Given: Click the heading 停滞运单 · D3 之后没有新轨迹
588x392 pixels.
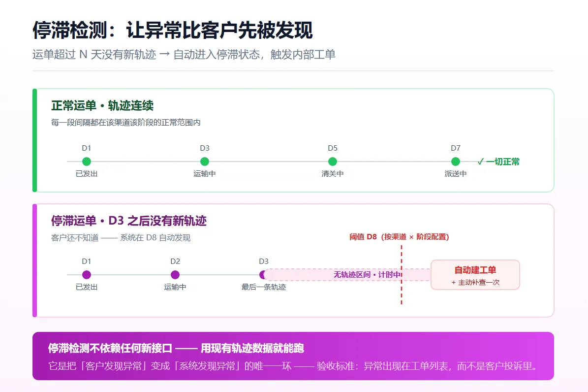Looking at the screenshot, I should (129, 221).
